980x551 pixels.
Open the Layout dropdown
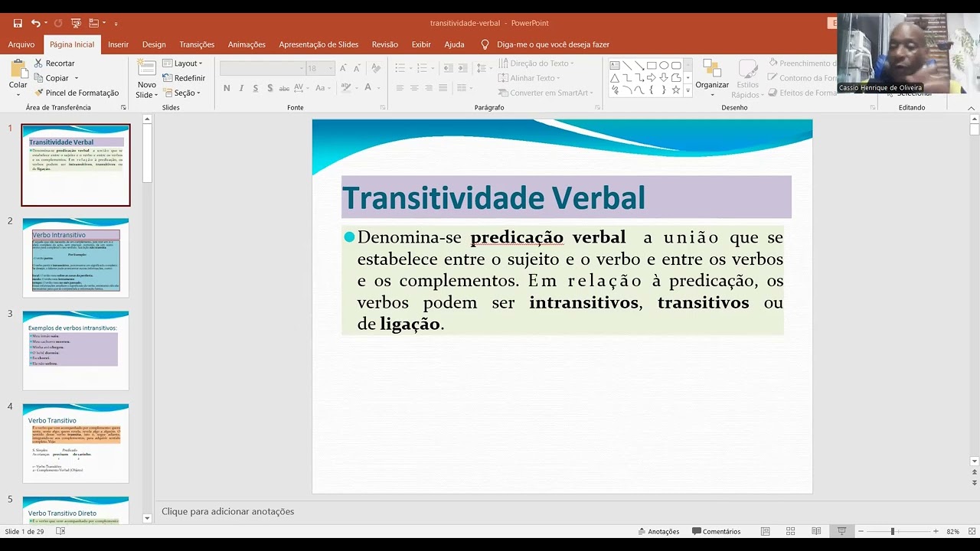coord(183,64)
